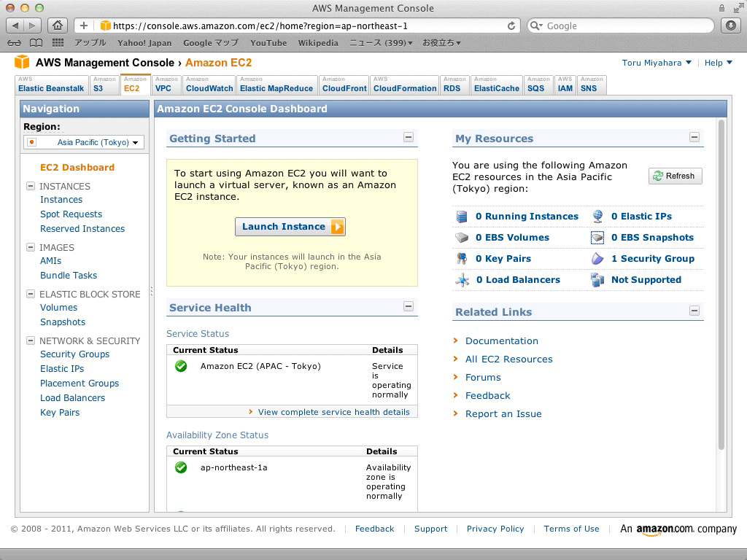Click the EBS Snapshots icon
The width and height of the screenshot is (747, 560).
click(x=597, y=238)
